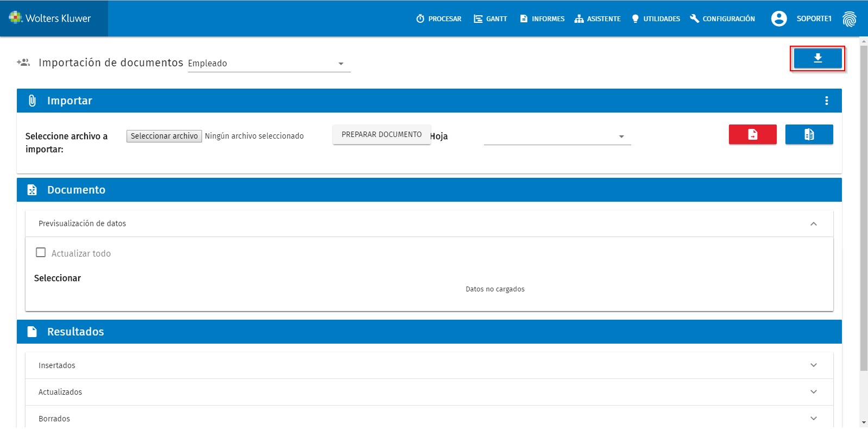Click the Importación de documentos title
This screenshot has height=429, width=868.
click(x=111, y=63)
